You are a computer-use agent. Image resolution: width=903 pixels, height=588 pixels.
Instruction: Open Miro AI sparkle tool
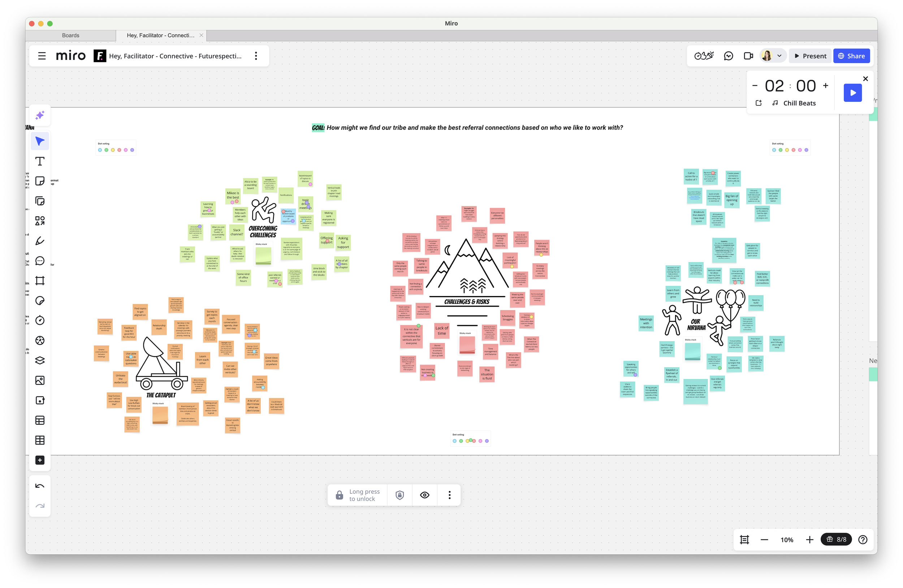click(40, 115)
